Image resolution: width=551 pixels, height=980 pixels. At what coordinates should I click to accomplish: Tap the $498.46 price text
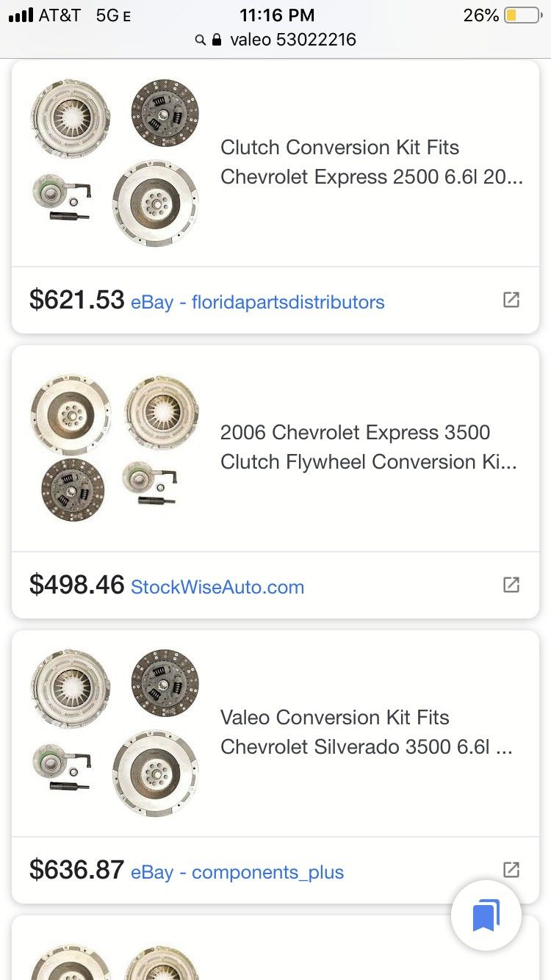pyautogui.click(x=76, y=585)
